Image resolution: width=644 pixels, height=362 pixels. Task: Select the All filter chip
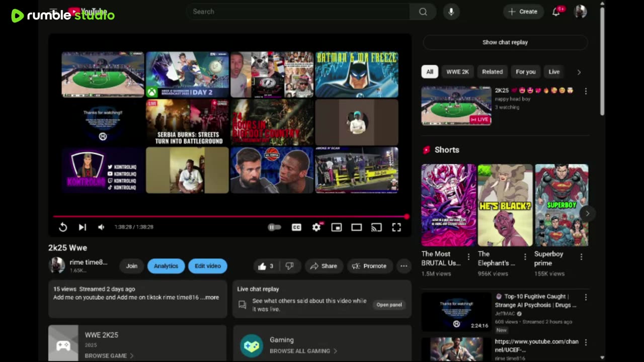pyautogui.click(x=430, y=72)
